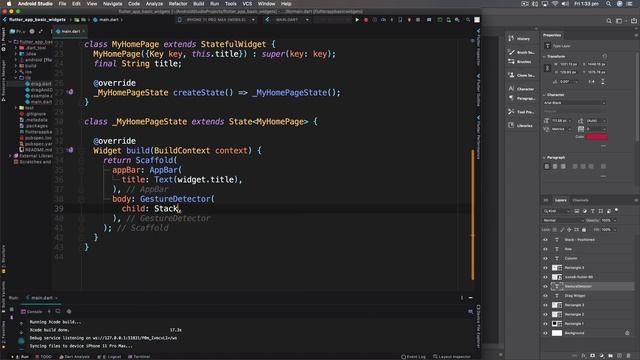Create new adjustment layer icon
Image resolution: width=640 pixels, height=360 pixels.
click(x=602, y=356)
